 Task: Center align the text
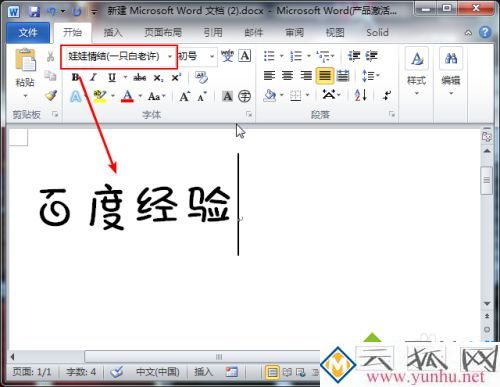[x=287, y=76]
